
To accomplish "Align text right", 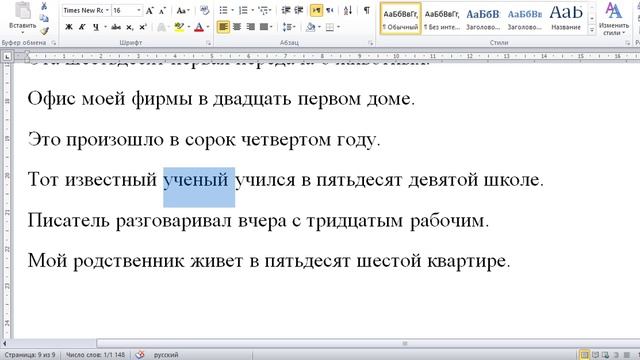I will click(x=251, y=27).
